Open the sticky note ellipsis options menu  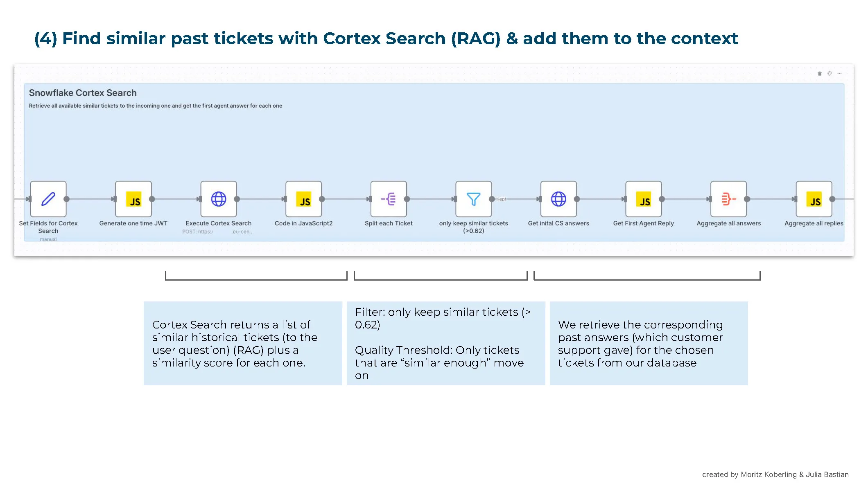coord(840,74)
